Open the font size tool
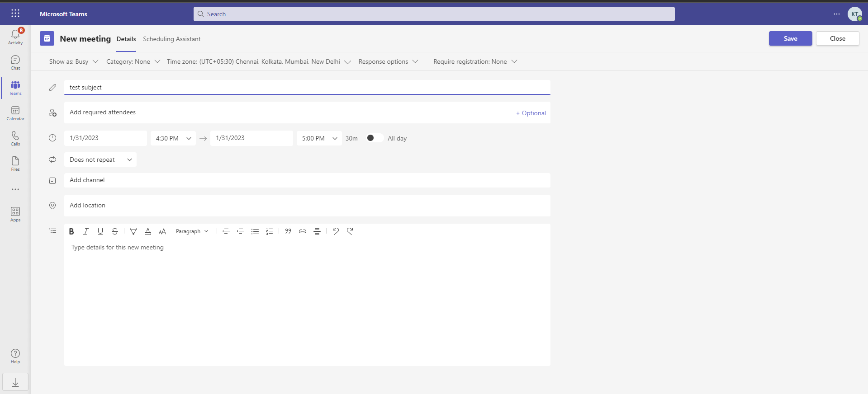Screen dimensions: 868x394 click(162, 231)
